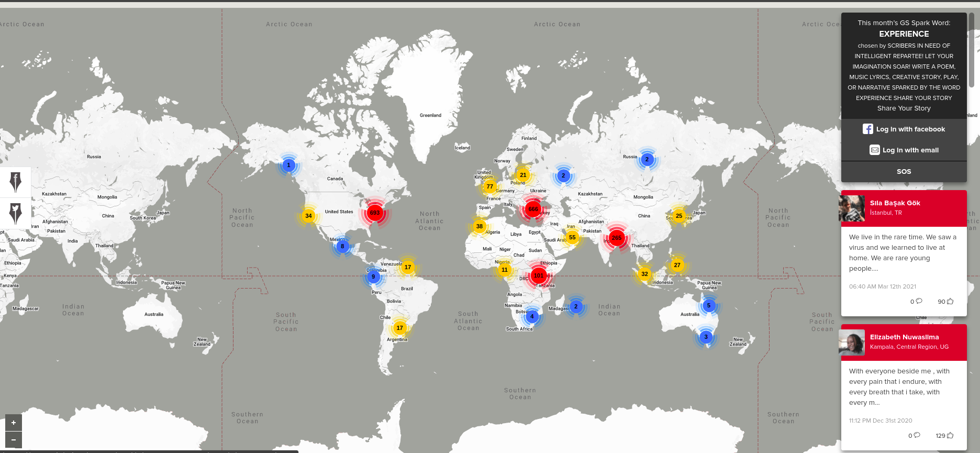Open Elizabeth Nuwasiima's profile photo

pyautogui.click(x=852, y=342)
